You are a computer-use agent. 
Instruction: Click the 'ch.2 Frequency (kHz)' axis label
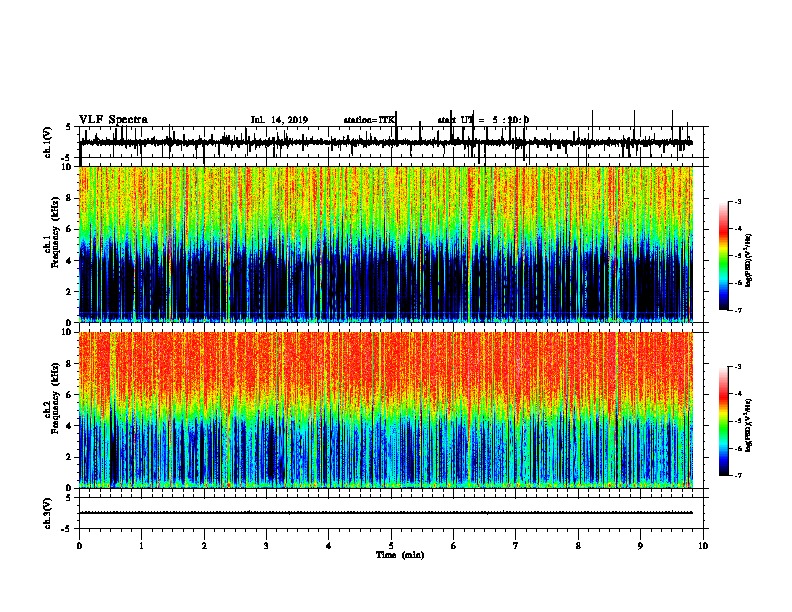pos(51,398)
